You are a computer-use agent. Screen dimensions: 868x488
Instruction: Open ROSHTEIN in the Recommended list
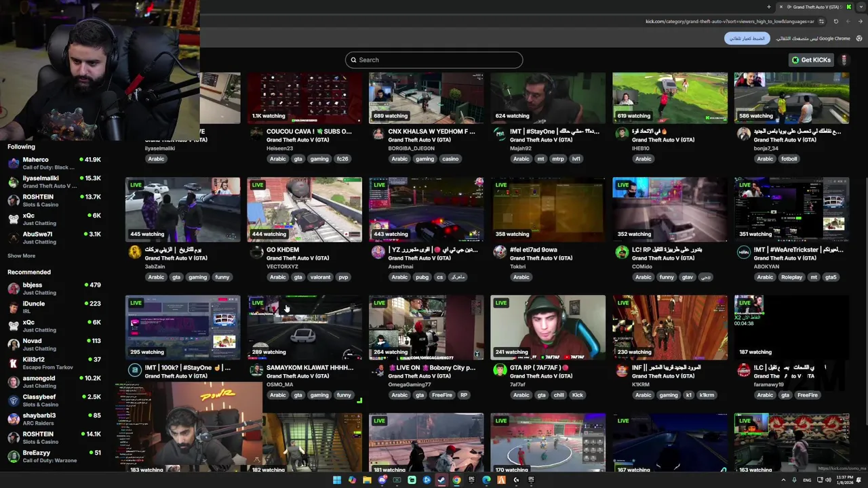tap(54, 437)
